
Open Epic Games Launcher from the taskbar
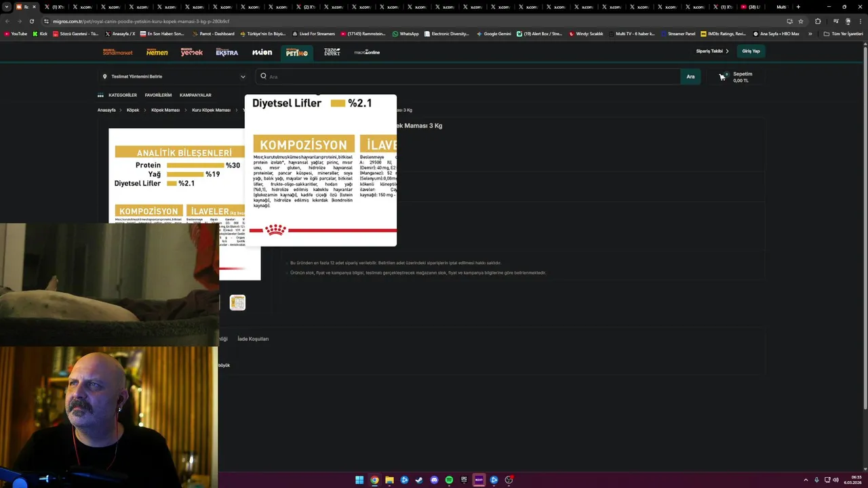(x=464, y=480)
